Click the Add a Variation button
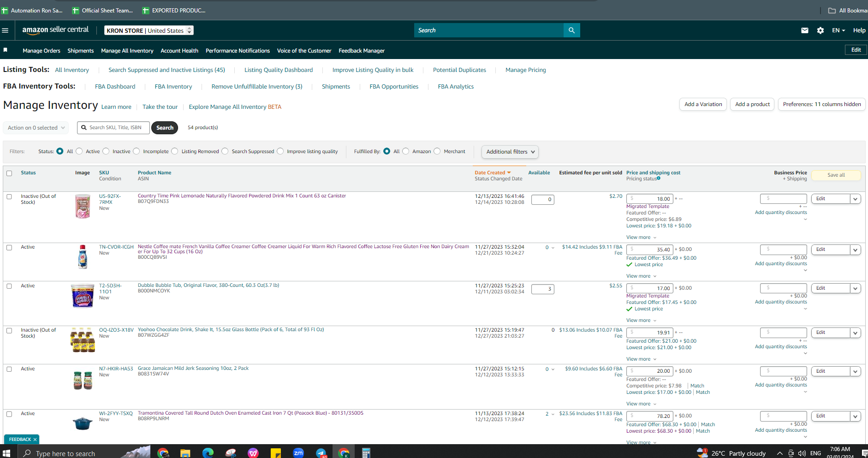 pos(703,104)
